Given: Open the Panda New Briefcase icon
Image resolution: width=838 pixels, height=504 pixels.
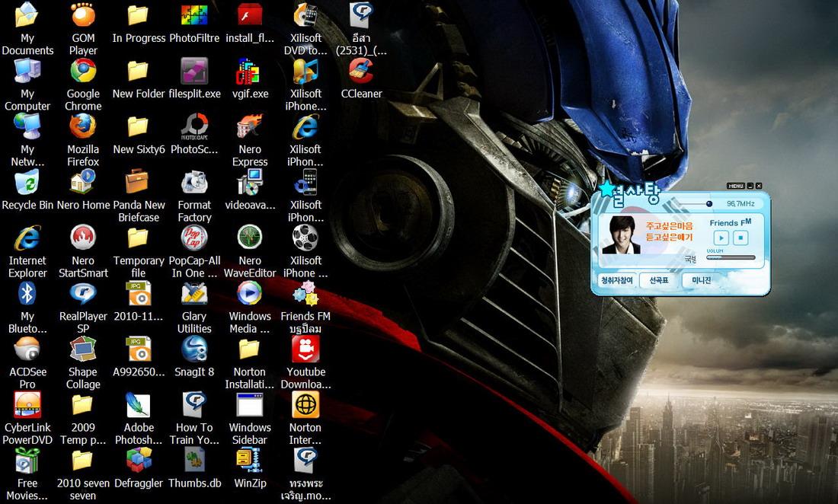Looking at the screenshot, I should 139,196.
